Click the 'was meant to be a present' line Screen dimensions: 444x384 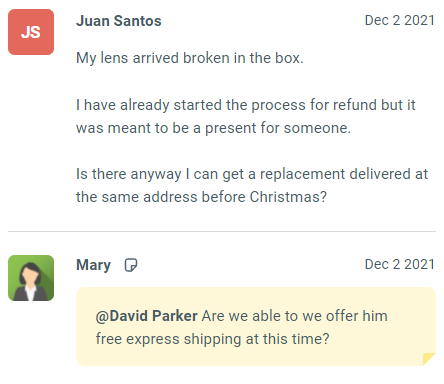[213, 128]
